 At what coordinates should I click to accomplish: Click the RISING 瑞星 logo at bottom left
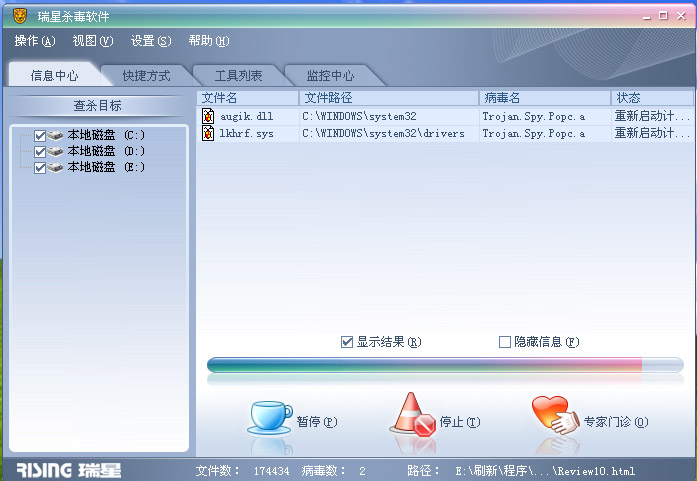[69, 470]
